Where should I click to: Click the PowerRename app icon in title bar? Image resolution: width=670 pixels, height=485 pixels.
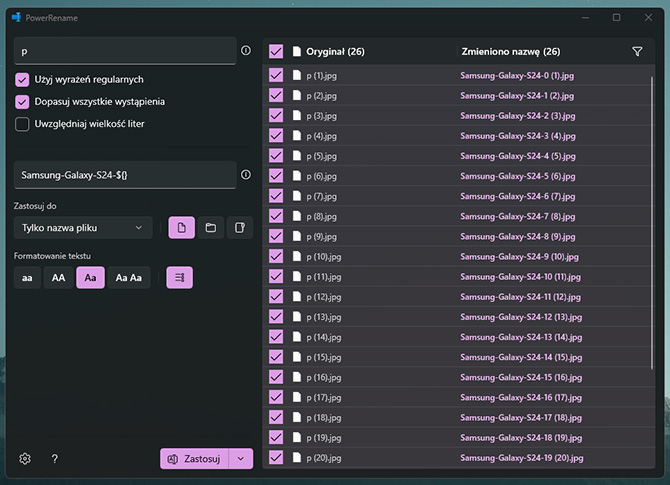point(17,18)
